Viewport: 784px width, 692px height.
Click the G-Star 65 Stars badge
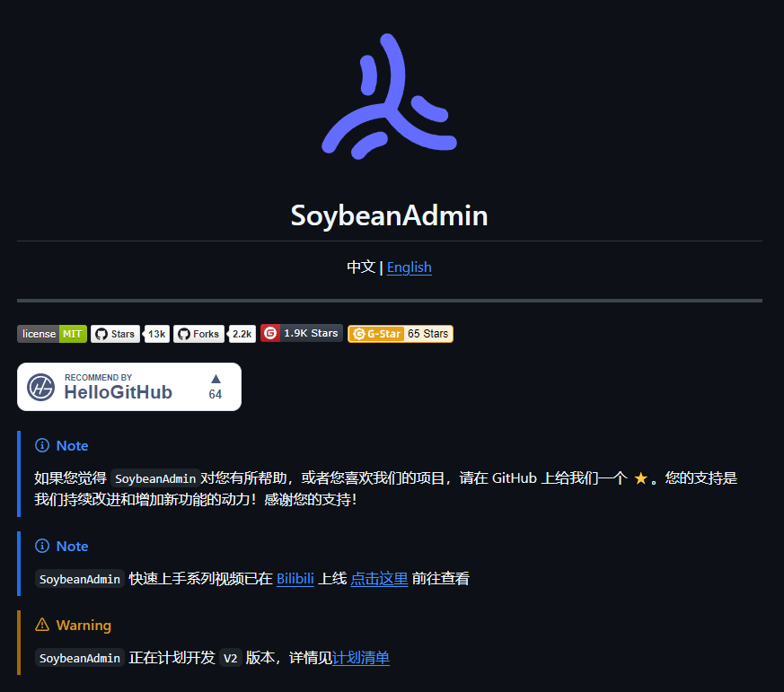[x=401, y=334]
